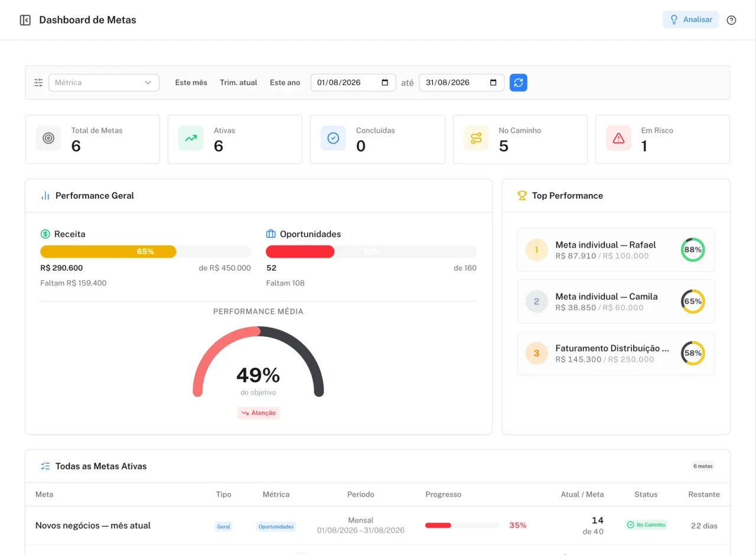
Task: Click the 58% ring for Faturamento Distribuição
Action: 693,353
